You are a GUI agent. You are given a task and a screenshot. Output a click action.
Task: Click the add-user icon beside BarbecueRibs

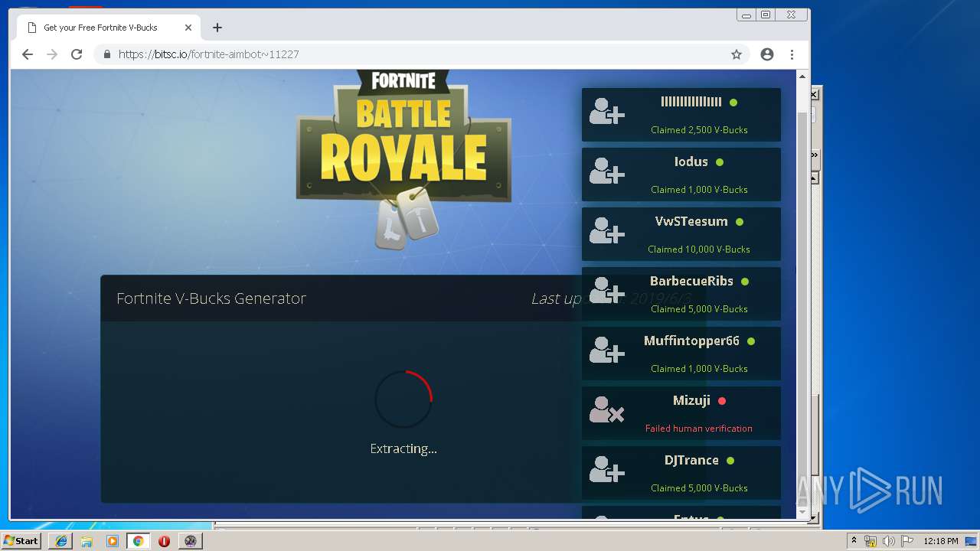(x=607, y=290)
